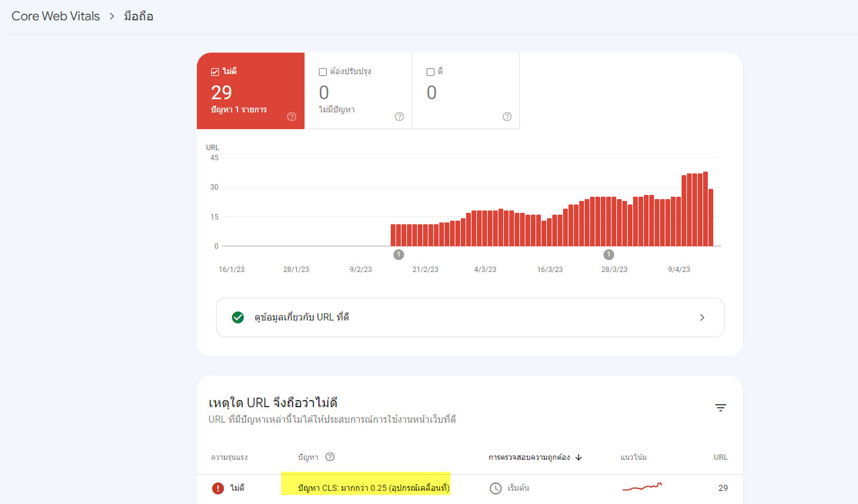Click the last bar in the chart
This screenshot has width=858, height=504.
tap(711, 218)
